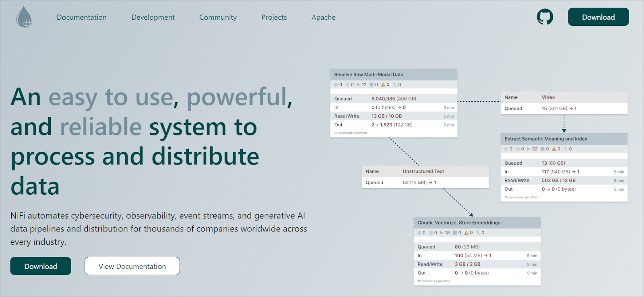Screen dimensions: 644x297
Task: Open the Community menu
Action: tap(218, 17)
